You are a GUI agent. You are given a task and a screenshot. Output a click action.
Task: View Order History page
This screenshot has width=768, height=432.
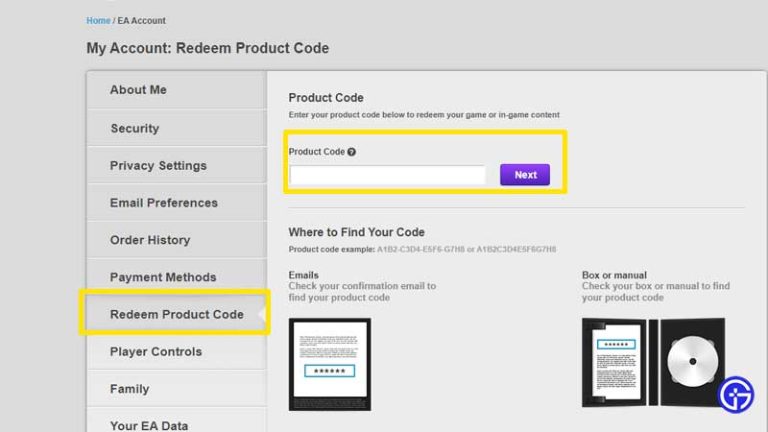click(x=149, y=240)
